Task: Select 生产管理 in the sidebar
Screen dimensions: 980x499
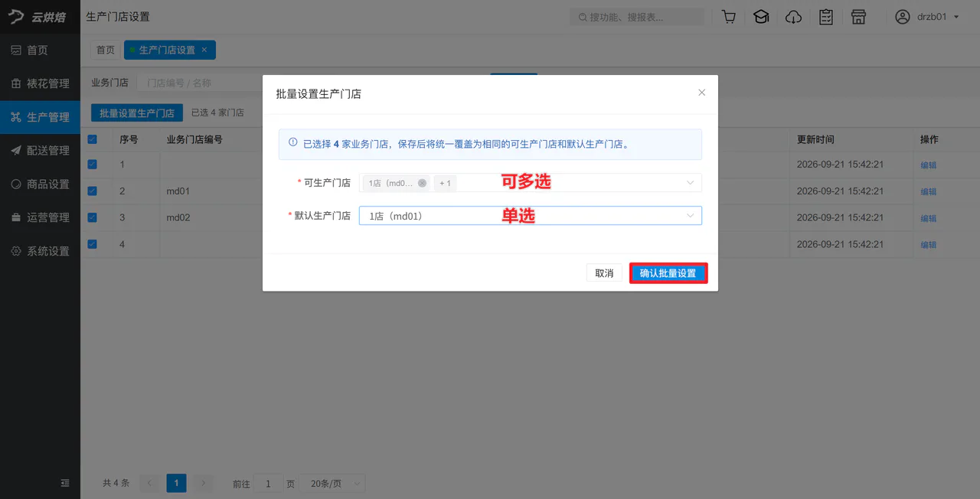Action: point(40,117)
